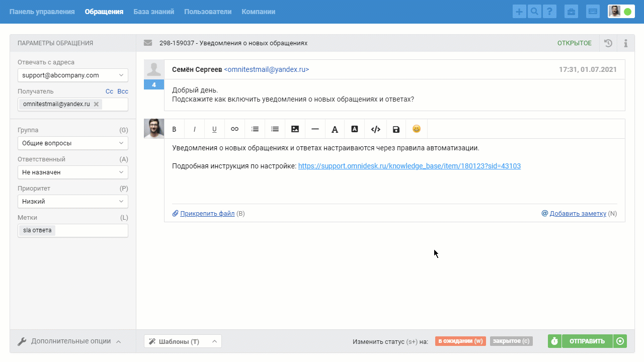
Task: Expand Дополнительные опции chevron
Action: [119, 341]
